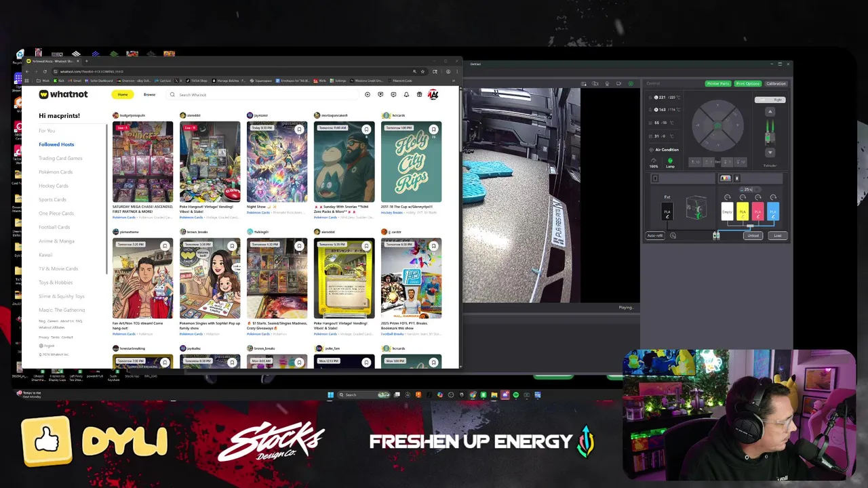The height and width of the screenshot is (488, 868).
Task: Bookmark Pokemon Singles with Sophie show
Action: 232,246
